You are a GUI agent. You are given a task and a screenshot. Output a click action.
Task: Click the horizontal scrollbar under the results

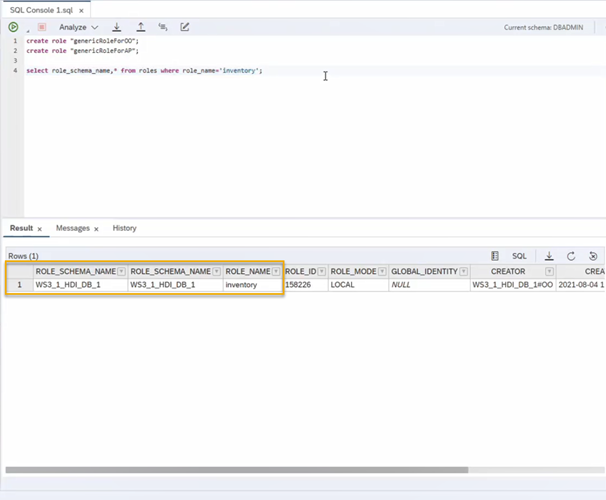237,470
